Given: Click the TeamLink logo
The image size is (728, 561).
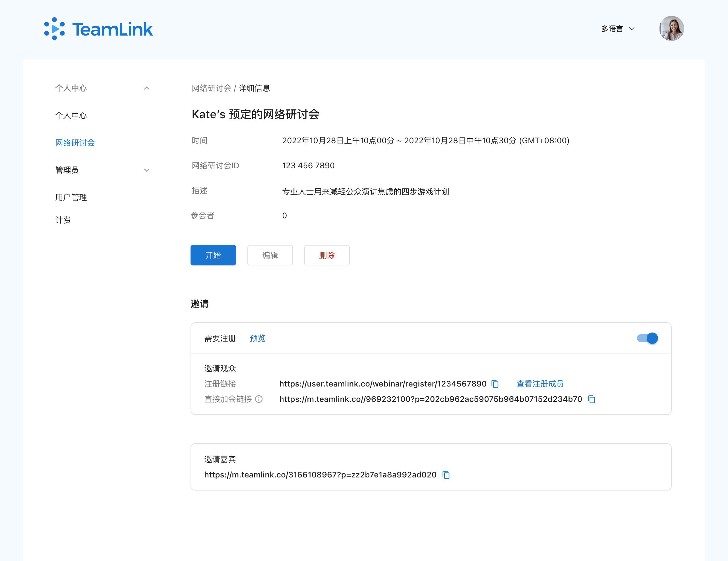Looking at the screenshot, I should [99, 29].
